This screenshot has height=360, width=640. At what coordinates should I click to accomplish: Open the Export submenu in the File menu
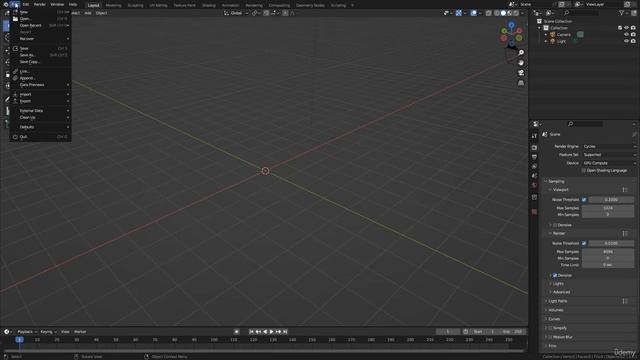[x=40, y=101]
